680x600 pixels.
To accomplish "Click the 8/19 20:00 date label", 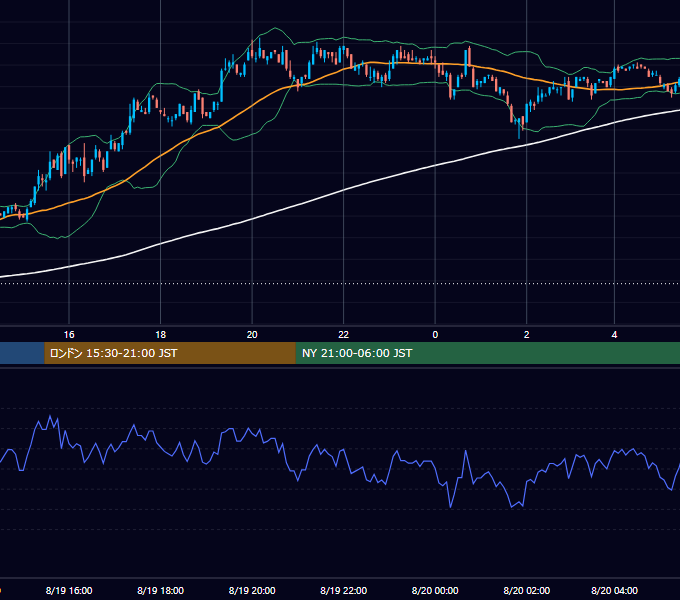I will pyautogui.click(x=252, y=590).
